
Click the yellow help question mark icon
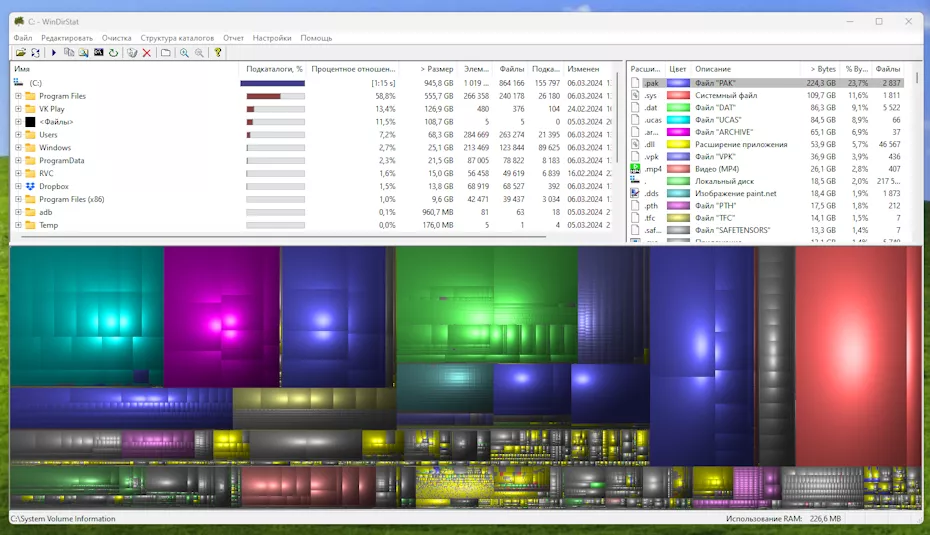click(x=218, y=53)
